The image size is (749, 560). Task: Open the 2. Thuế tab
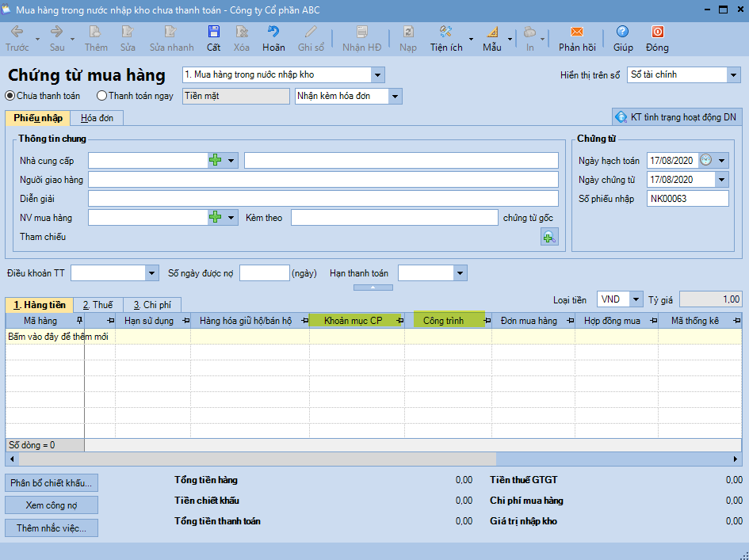[97, 305]
